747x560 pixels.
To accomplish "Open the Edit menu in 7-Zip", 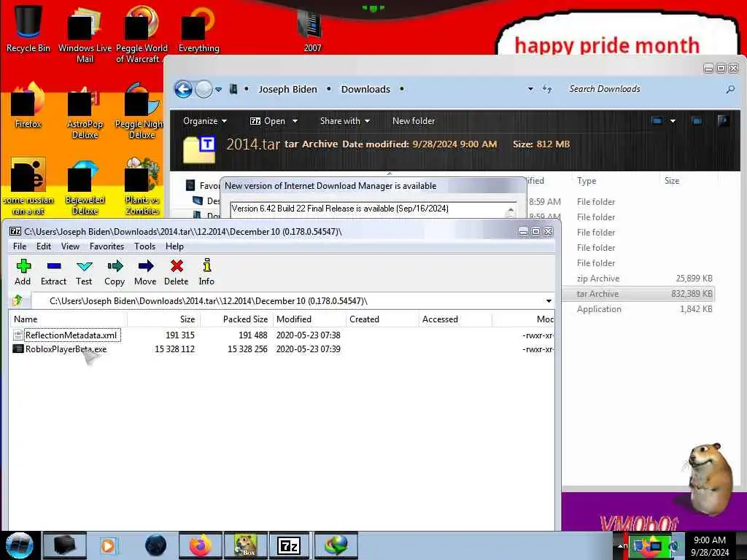I will (x=44, y=246).
